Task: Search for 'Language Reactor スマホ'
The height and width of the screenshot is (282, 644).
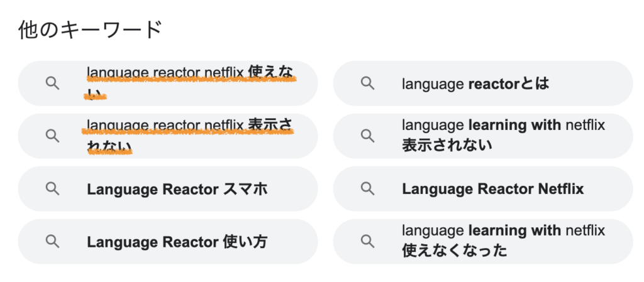Action: click(177, 189)
